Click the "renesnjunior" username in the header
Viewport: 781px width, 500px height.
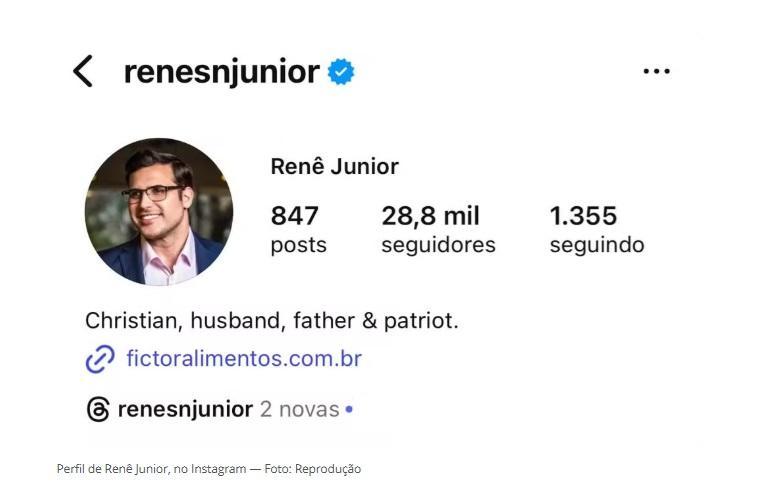coord(221,72)
